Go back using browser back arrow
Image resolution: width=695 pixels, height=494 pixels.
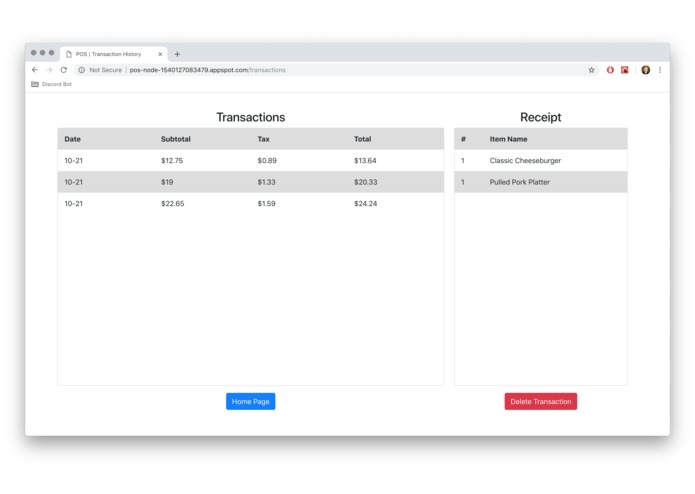click(35, 70)
